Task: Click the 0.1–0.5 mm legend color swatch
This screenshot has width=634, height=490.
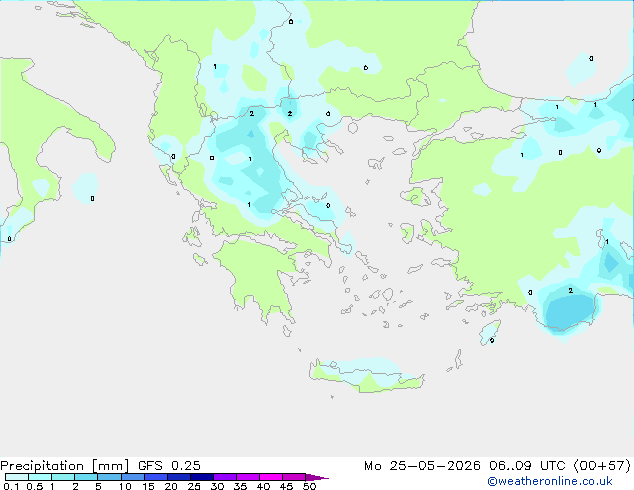Action: click(17, 477)
